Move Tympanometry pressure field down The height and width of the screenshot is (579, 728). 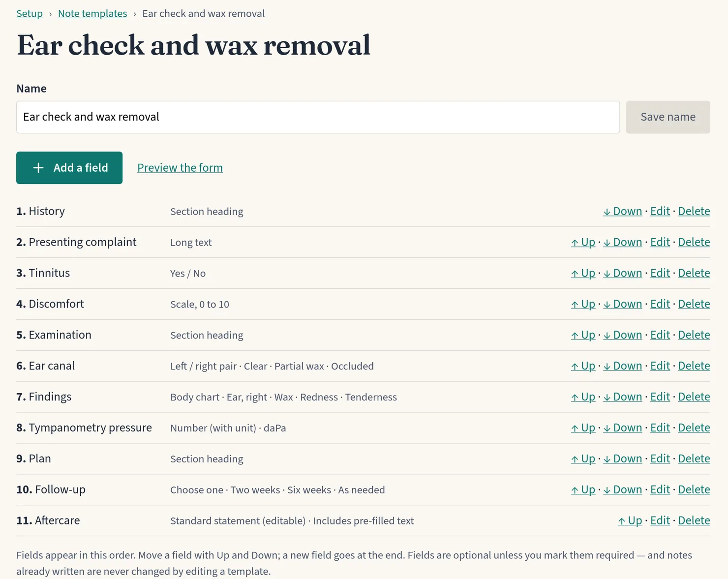coord(623,428)
